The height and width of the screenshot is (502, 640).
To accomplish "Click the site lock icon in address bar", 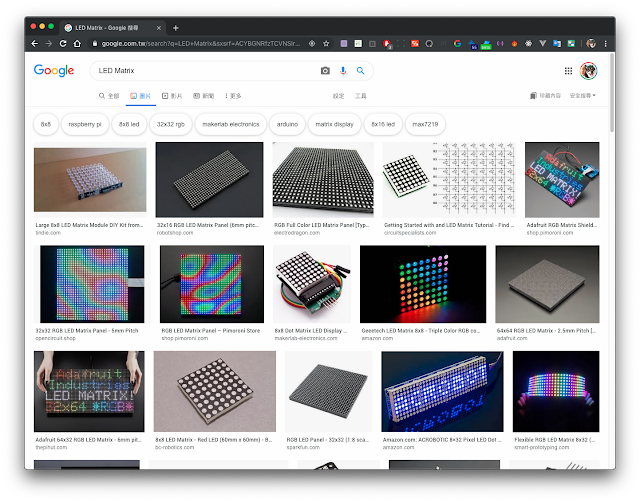I will click(95, 44).
